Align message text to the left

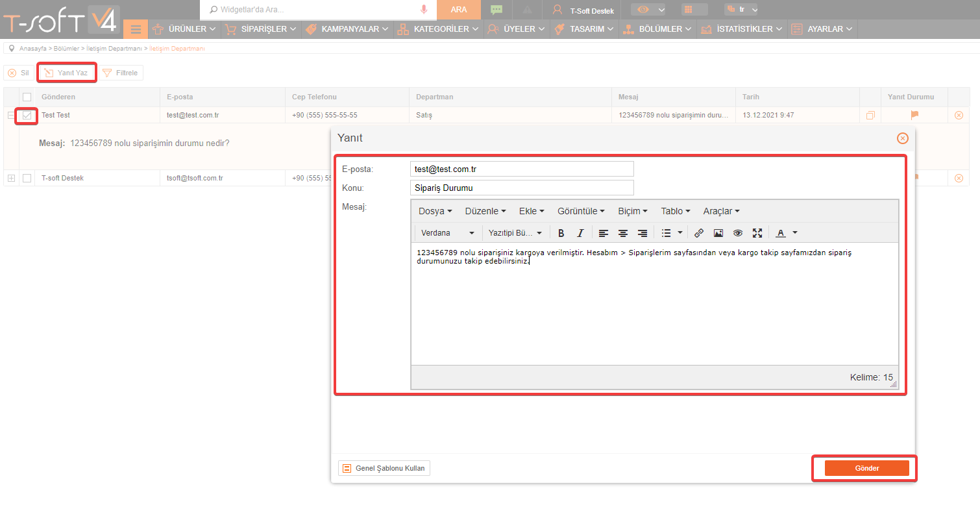coord(604,233)
